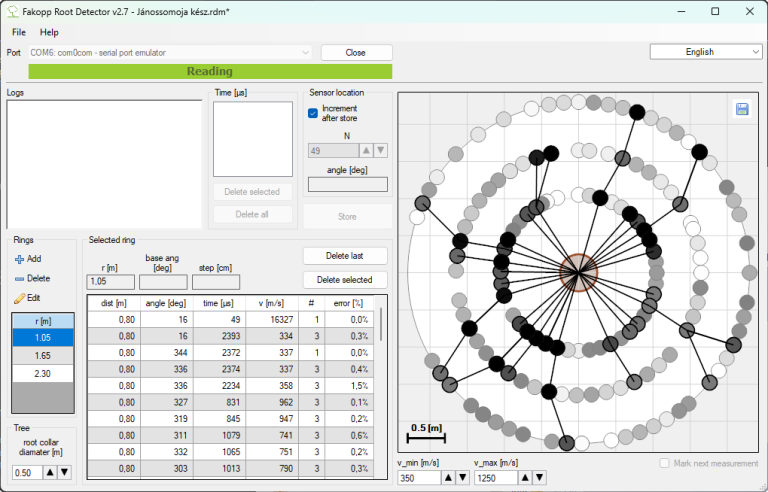Toggle Increment after store checkbox
The image size is (768, 492).
pyautogui.click(x=313, y=113)
